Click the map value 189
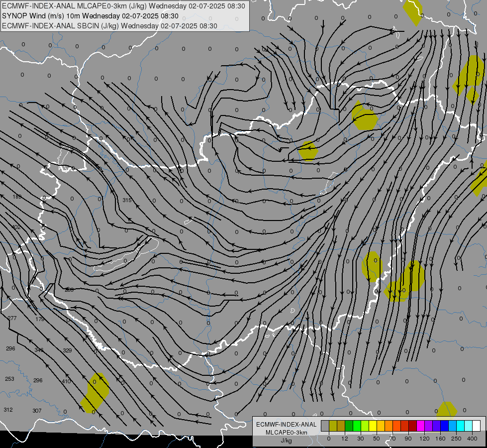Image resolution: width=487 pixels, height=448 pixels. 17,197
